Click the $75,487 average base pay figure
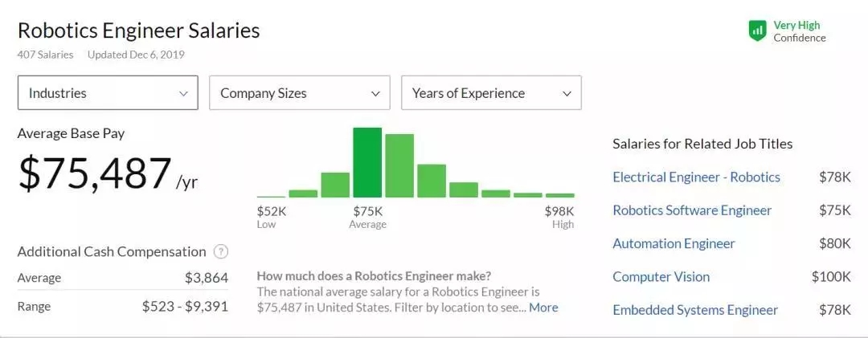 pyautogui.click(x=95, y=174)
